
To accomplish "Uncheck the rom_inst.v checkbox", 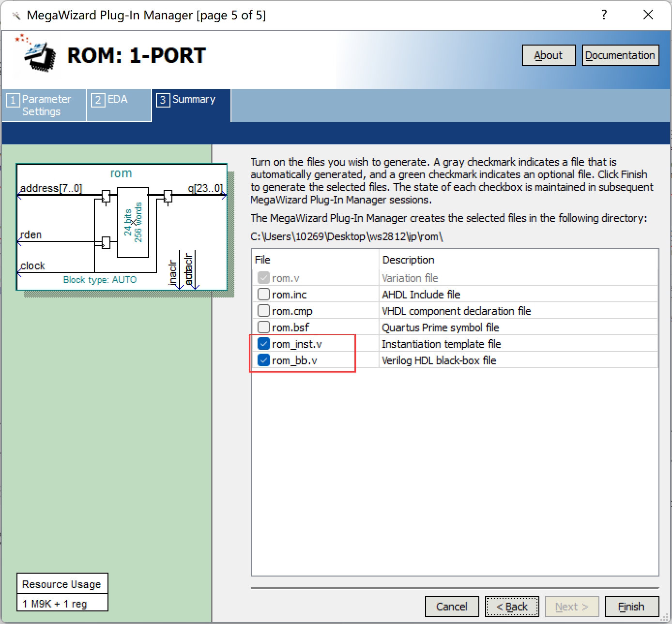I will click(264, 343).
